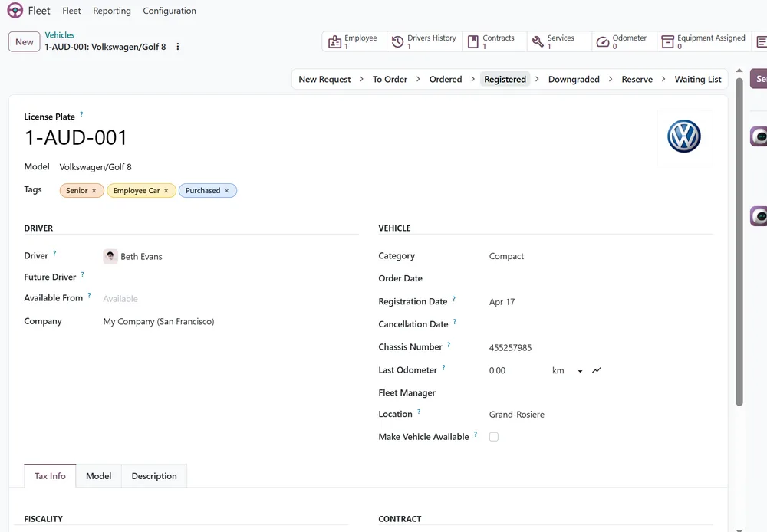
Task: Open Drivers History records
Action: (424, 41)
